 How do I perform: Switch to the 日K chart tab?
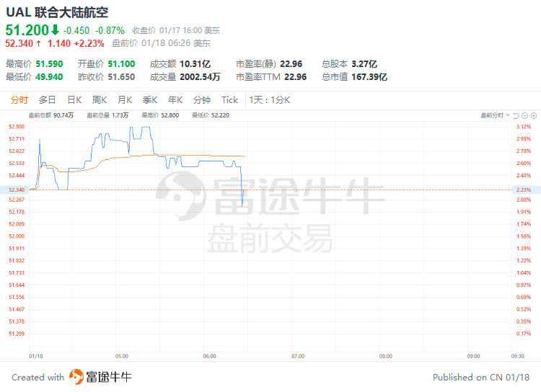(x=74, y=100)
